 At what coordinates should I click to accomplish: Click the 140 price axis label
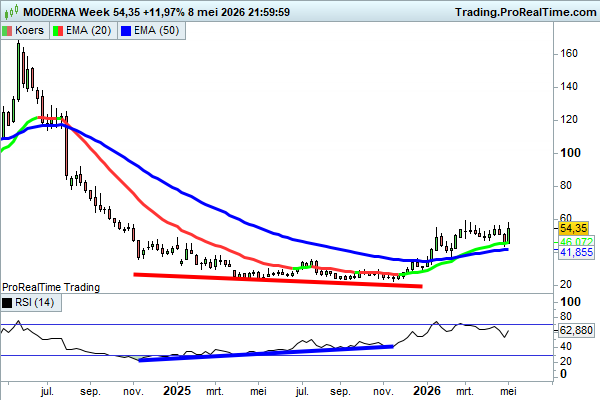[x=569, y=87]
